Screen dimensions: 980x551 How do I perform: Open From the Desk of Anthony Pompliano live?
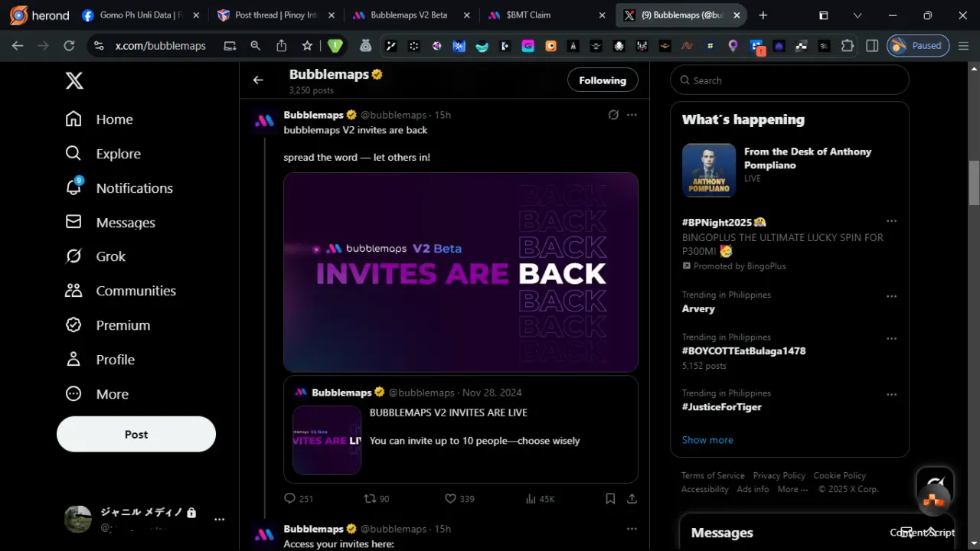pyautogui.click(x=789, y=170)
